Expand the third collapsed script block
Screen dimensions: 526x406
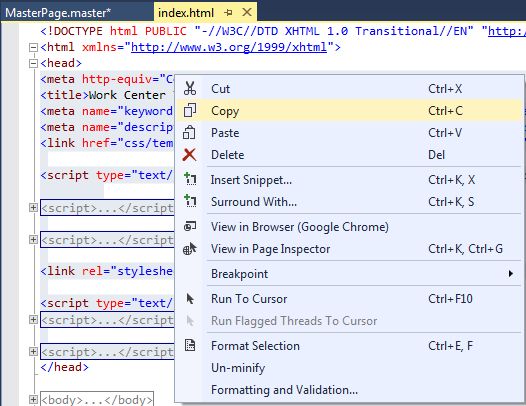click(33, 319)
